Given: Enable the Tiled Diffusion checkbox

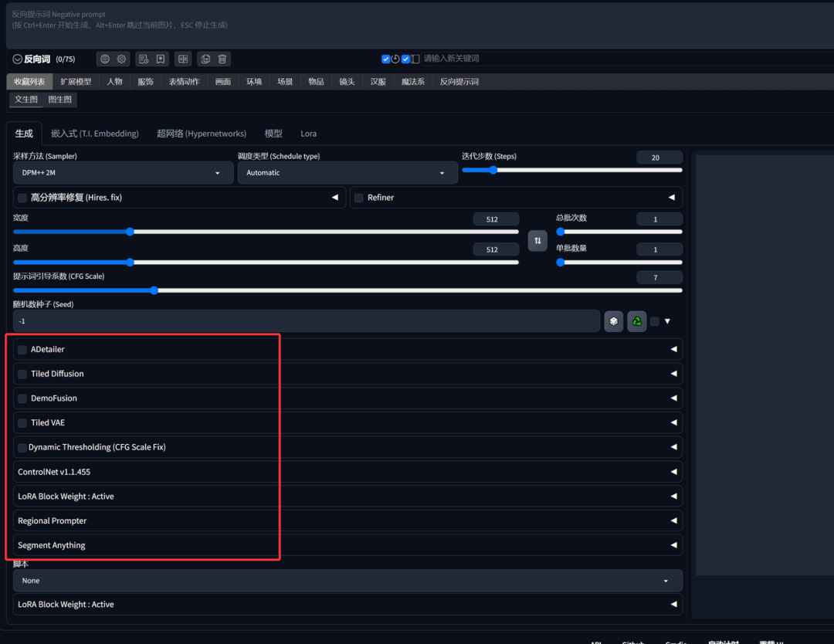Looking at the screenshot, I should coord(22,375).
